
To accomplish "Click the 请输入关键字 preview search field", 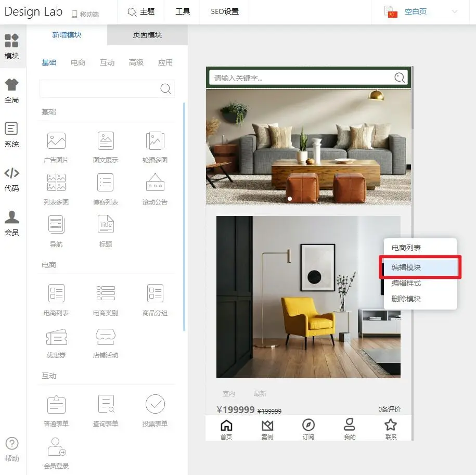I will [x=302, y=78].
